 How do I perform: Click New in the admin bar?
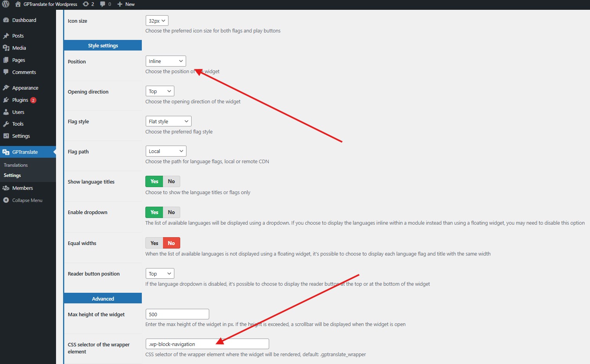(x=130, y=4)
